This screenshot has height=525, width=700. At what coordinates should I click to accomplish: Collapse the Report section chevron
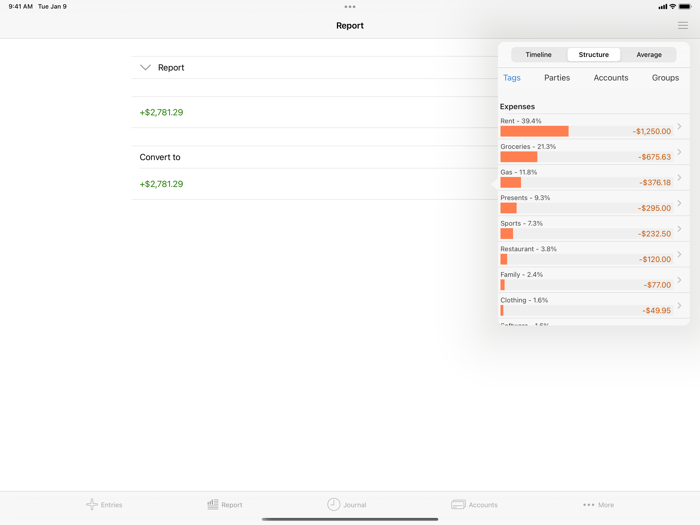[145, 67]
